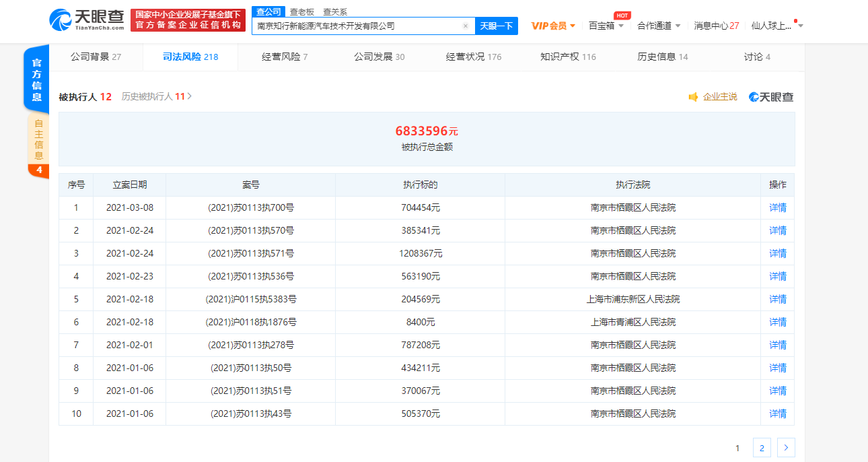Viewport: 868px width, 462px height.
Task: Open 详情 for case 苏0113执536号
Action: point(778,277)
